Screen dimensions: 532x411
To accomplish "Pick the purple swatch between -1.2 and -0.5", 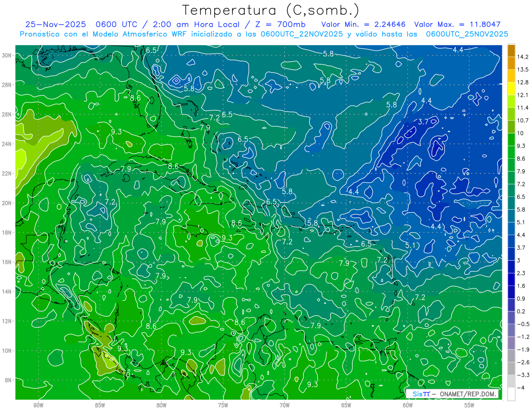I will coord(511,330).
